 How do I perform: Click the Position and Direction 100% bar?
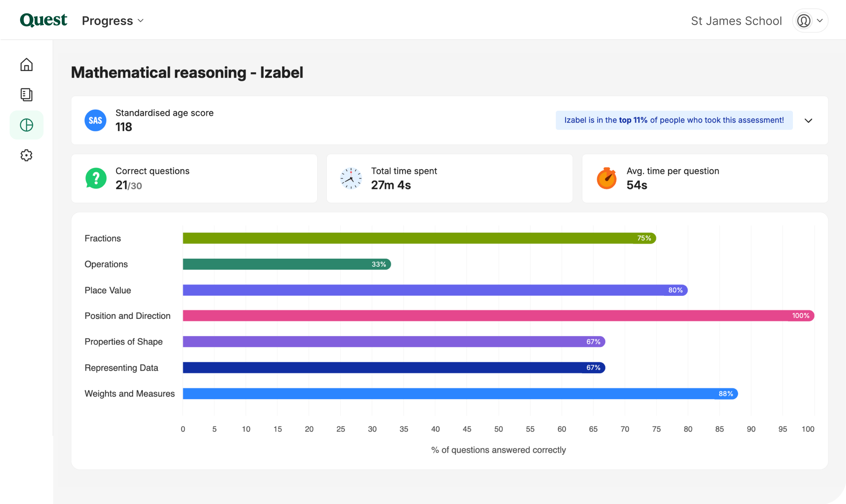point(497,316)
